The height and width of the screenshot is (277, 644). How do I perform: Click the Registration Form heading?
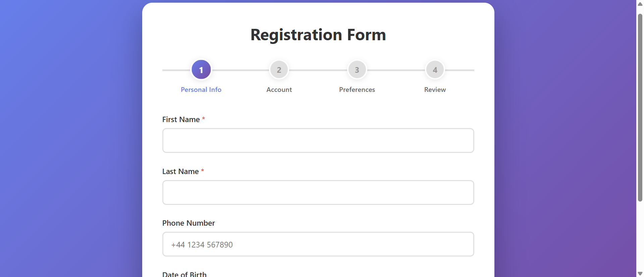click(318, 35)
